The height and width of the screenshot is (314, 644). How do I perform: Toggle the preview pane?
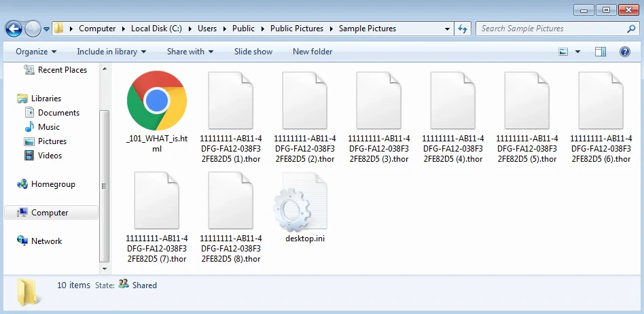tap(601, 52)
